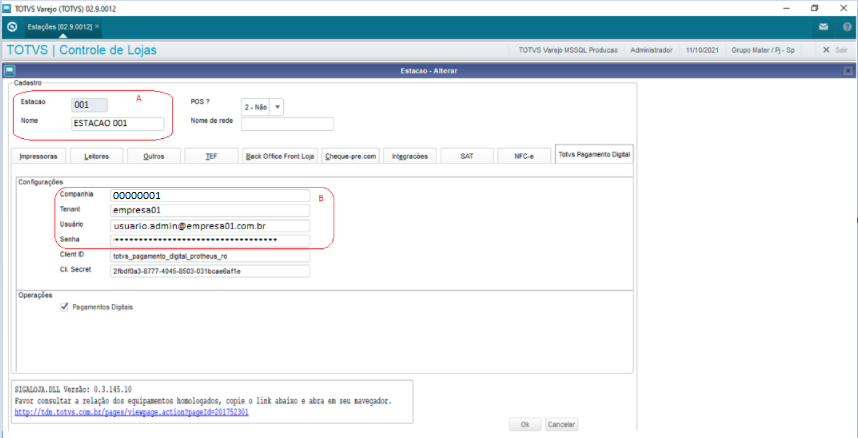Click the Sair label
Image resolution: width=858 pixels, height=438 pixels.
coord(841,50)
